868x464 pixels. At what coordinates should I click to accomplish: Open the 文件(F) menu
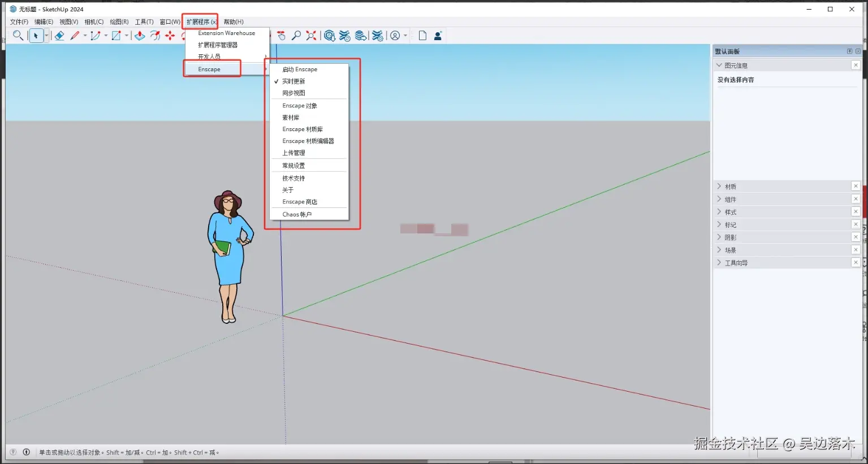pyautogui.click(x=19, y=22)
